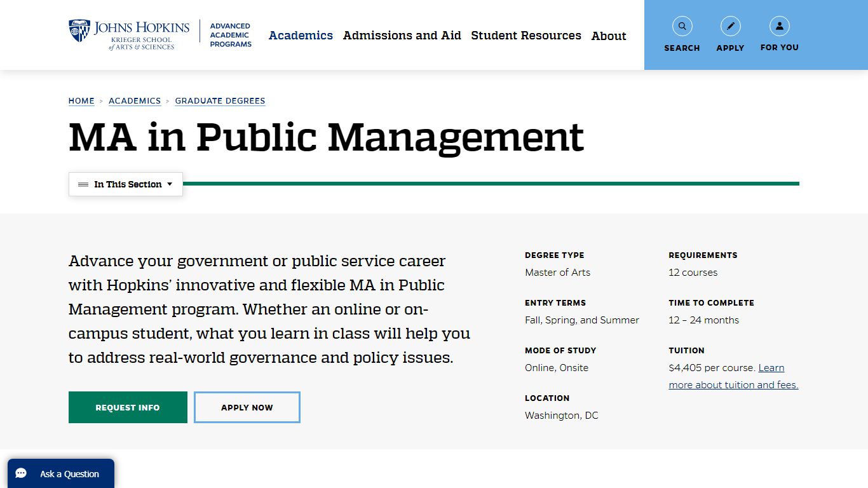
Task: Click the TIME TO COMPLETE label
Action: pos(711,303)
